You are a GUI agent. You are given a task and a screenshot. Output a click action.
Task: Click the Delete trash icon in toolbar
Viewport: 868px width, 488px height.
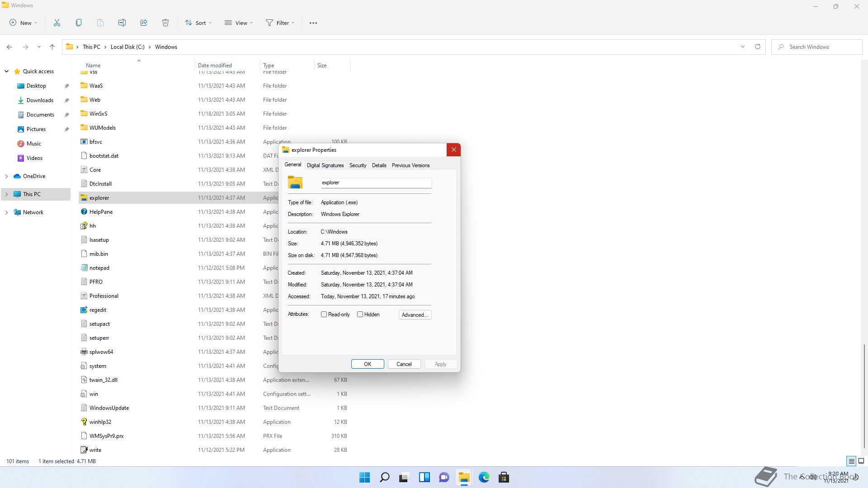[x=165, y=23]
